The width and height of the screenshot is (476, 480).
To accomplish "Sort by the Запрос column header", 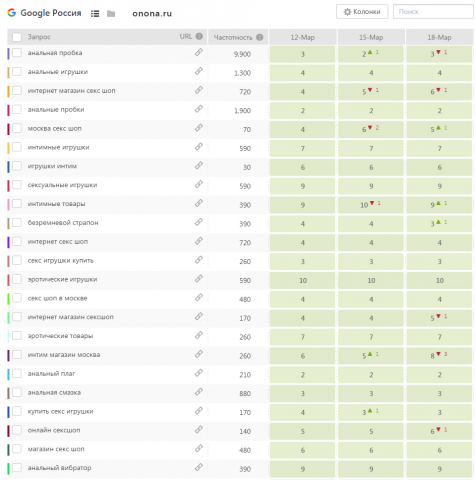I will pyautogui.click(x=39, y=37).
